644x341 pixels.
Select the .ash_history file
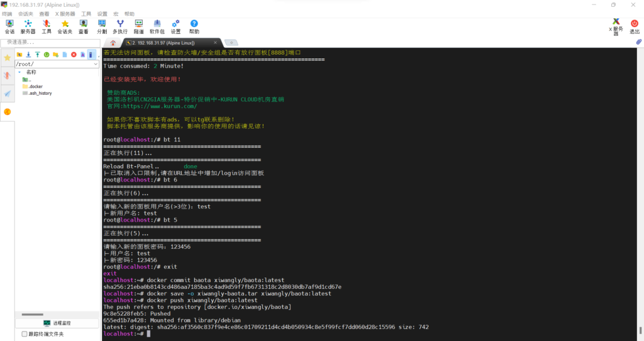[x=37, y=93]
